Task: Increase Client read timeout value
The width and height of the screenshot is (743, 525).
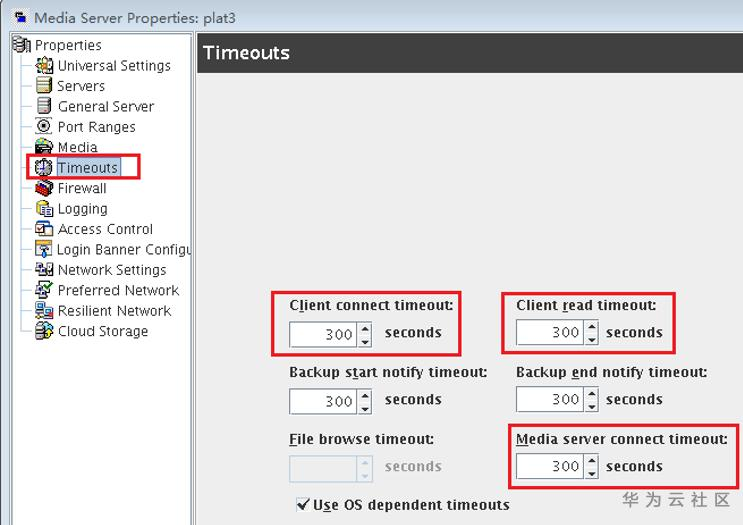Action: click(591, 326)
